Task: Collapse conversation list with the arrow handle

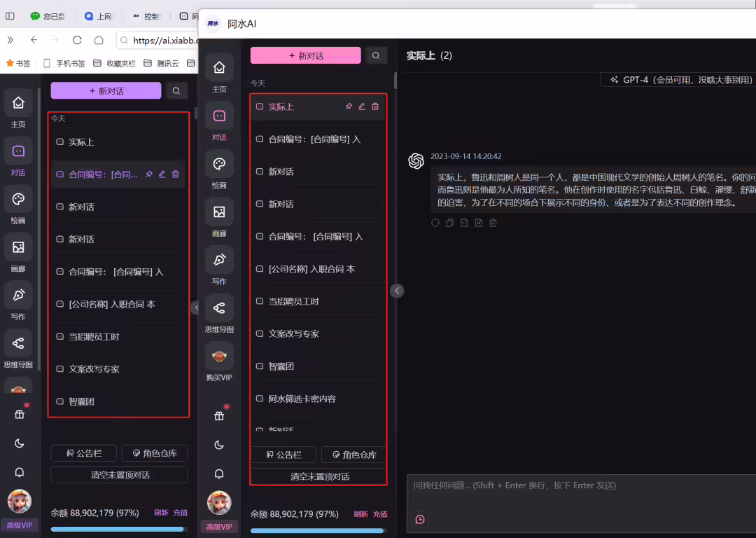Action: pyautogui.click(x=397, y=291)
